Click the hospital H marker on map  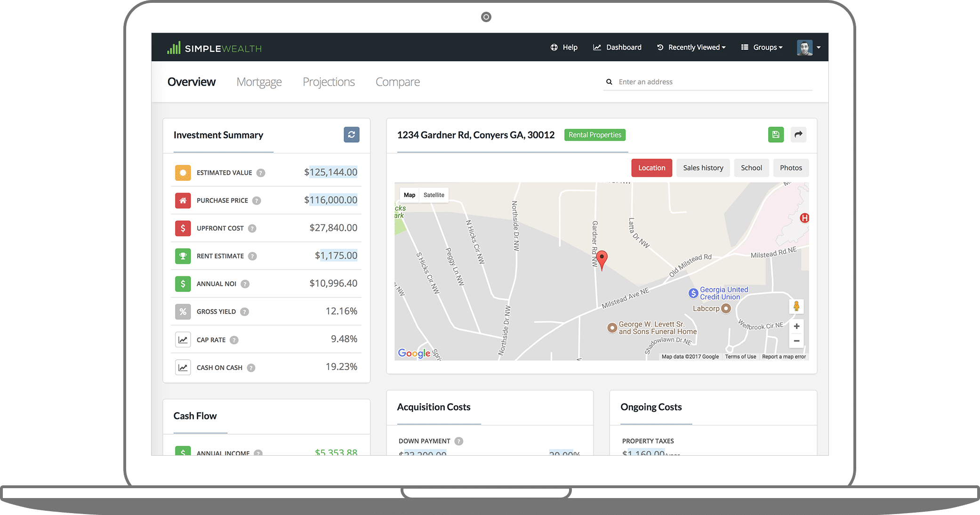(x=804, y=218)
